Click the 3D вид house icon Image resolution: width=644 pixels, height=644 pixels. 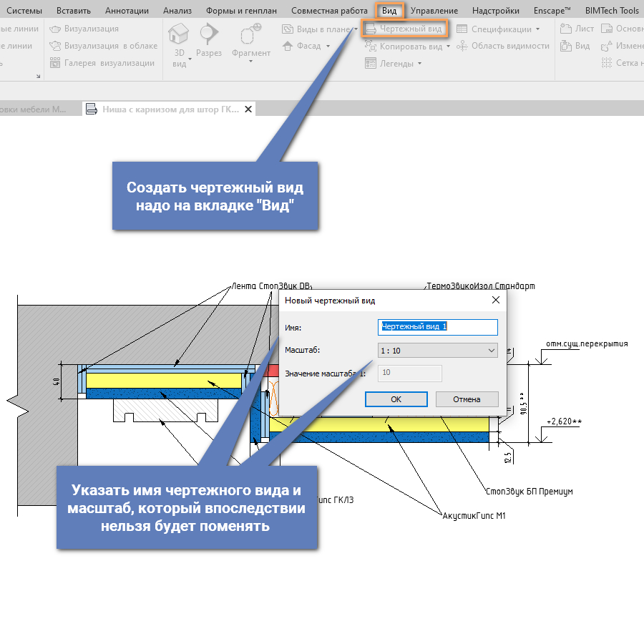(x=179, y=34)
